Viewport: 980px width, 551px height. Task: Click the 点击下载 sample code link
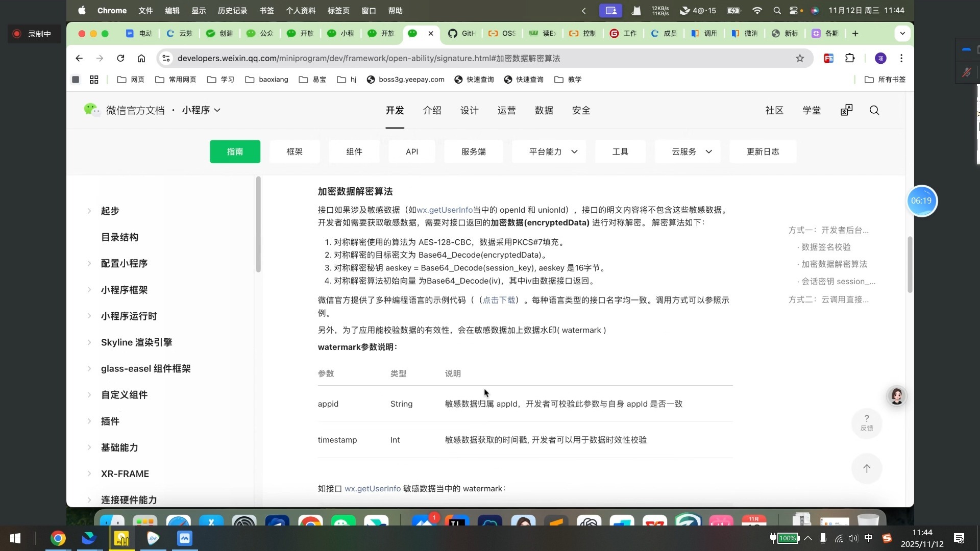tap(499, 300)
